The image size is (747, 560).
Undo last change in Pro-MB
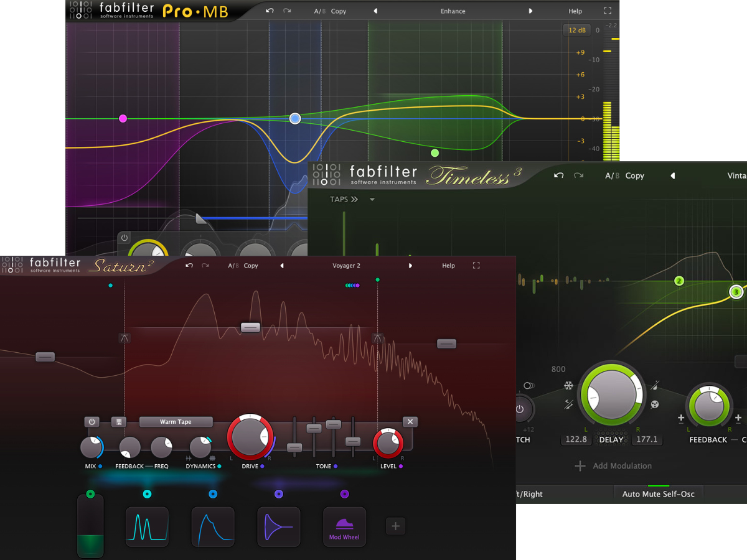270,11
